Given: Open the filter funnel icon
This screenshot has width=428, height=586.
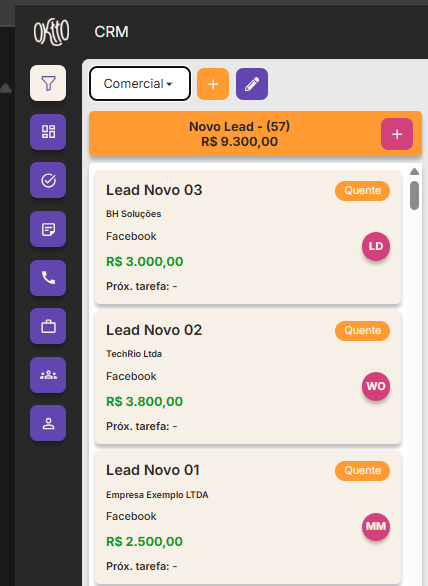Looking at the screenshot, I should 48,83.
